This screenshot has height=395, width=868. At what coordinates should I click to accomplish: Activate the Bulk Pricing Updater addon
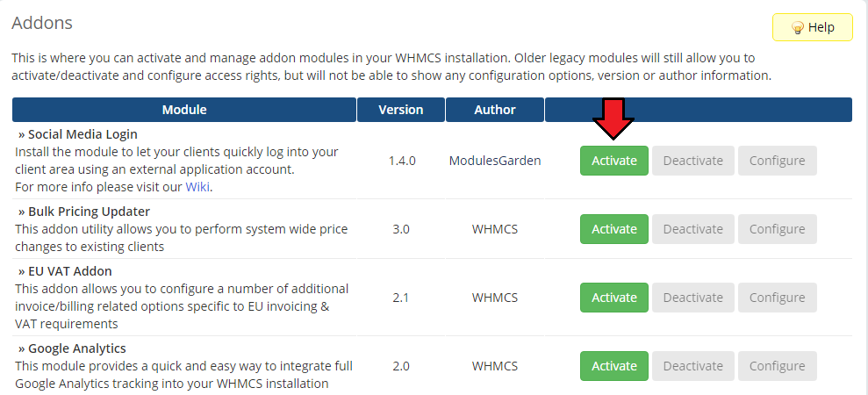pos(613,229)
